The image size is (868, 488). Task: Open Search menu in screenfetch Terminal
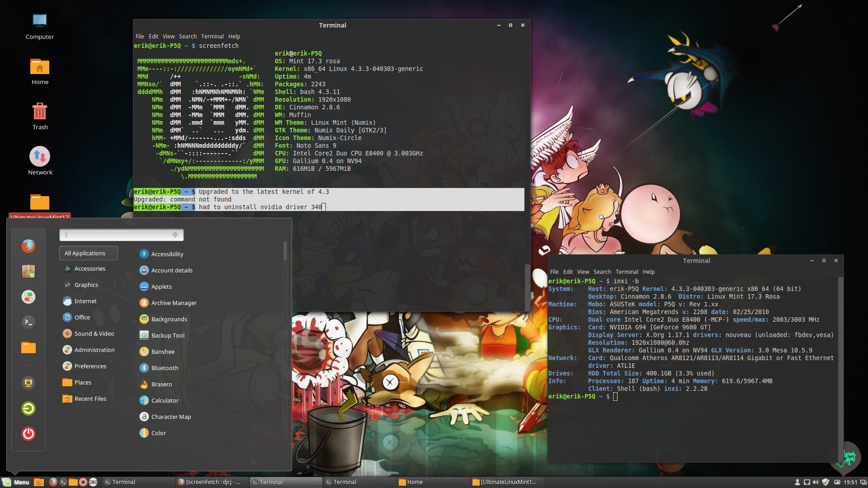(x=188, y=37)
